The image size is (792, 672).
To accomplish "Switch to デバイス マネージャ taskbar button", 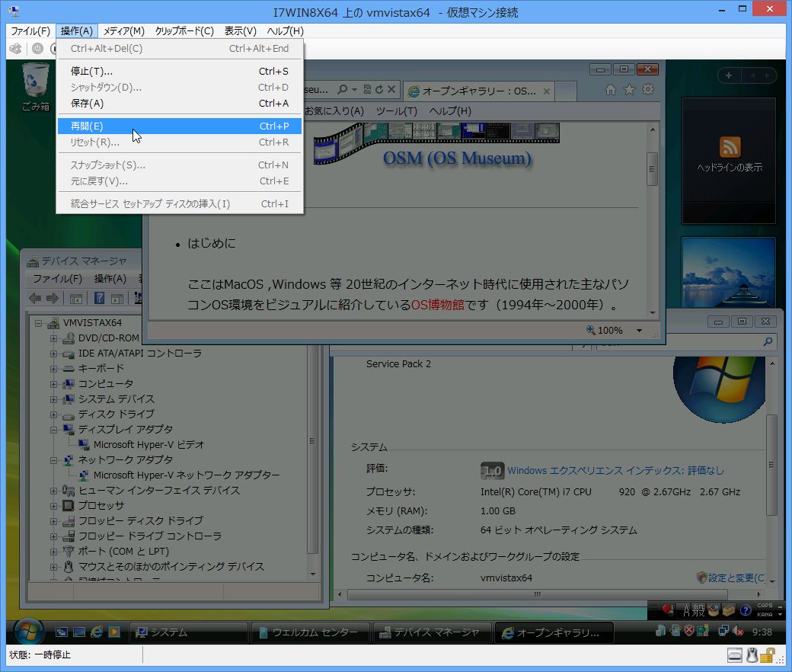I will pos(431,632).
